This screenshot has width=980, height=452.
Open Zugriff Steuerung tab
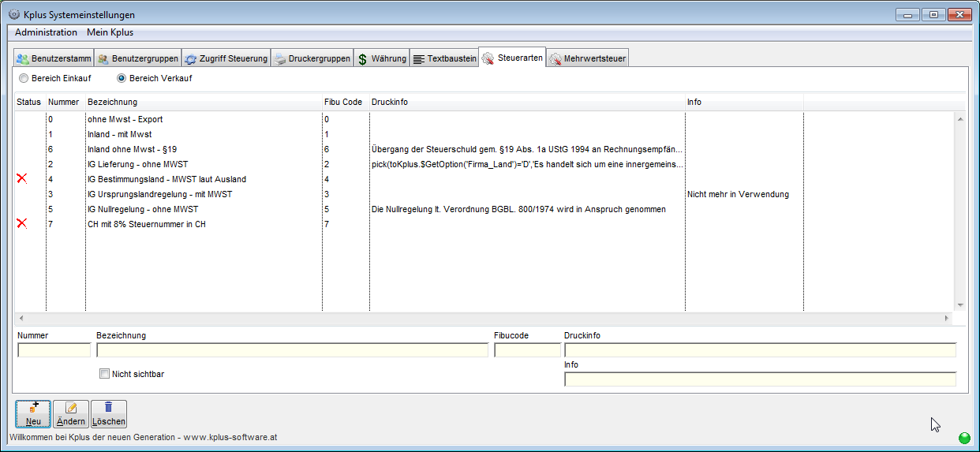(x=226, y=59)
